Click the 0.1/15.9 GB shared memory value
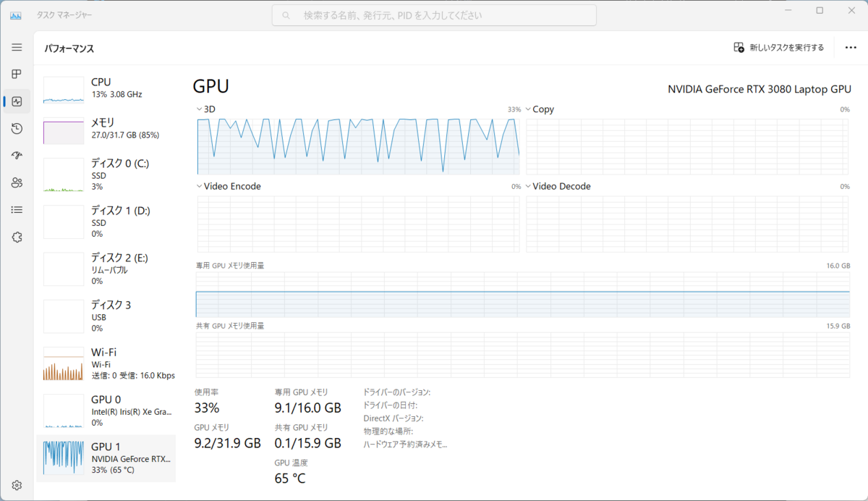This screenshot has width=868, height=501. click(307, 442)
